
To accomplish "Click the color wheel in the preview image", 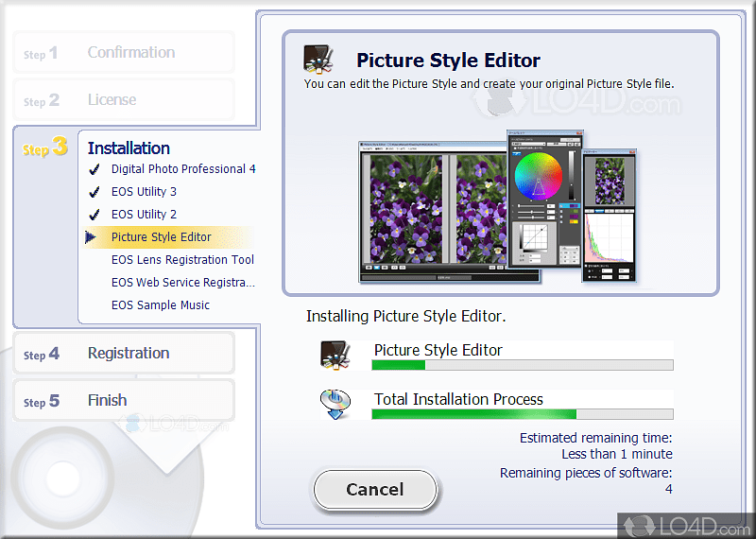I will coord(538,176).
